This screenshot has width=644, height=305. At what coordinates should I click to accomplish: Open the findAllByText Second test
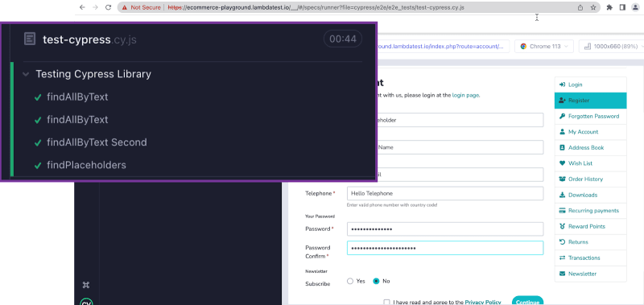click(x=97, y=142)
